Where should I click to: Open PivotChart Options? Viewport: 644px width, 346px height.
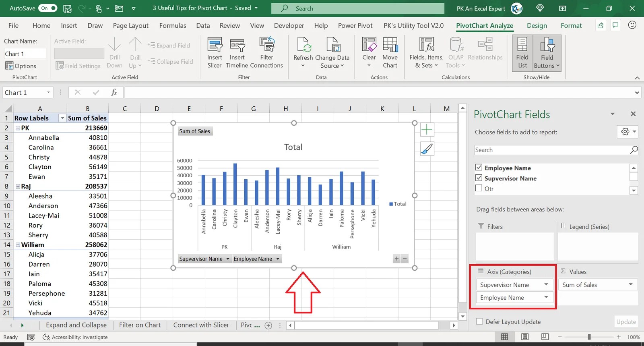coord(21,66)
